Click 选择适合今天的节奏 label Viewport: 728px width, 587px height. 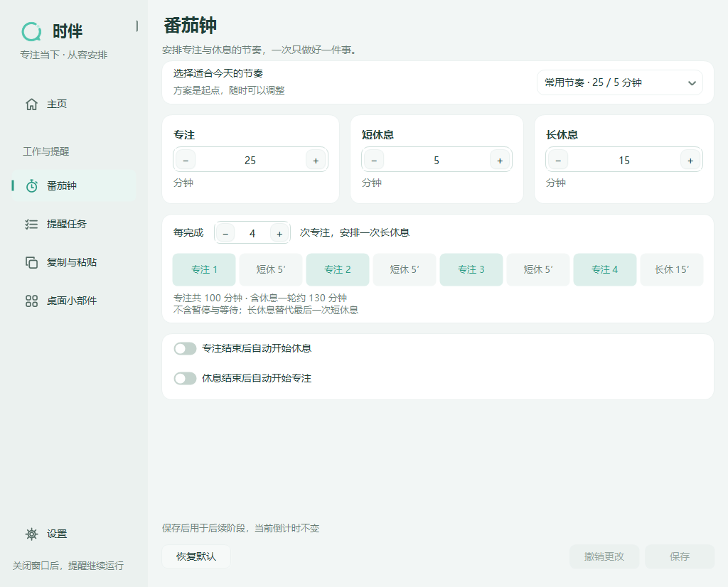tap(218, 73)
